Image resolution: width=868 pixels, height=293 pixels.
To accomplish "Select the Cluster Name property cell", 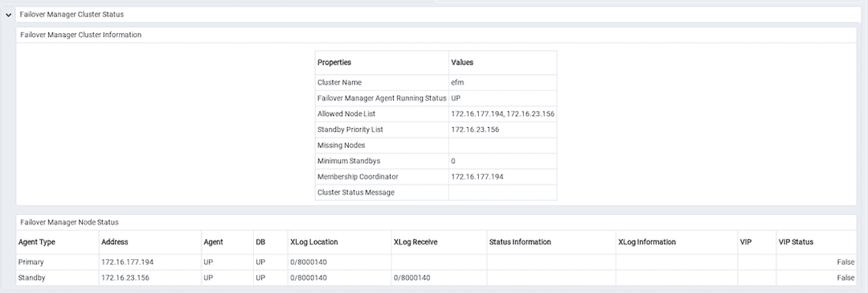I will coord(382,83).
